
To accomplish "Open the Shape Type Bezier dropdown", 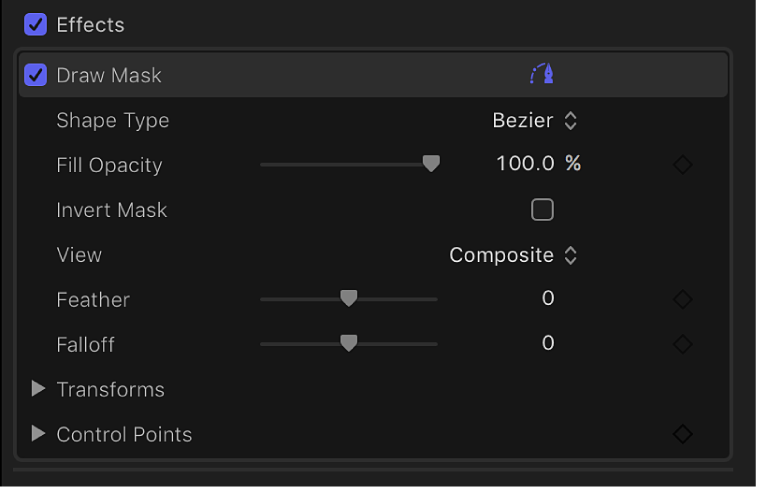I will (535, 120).
